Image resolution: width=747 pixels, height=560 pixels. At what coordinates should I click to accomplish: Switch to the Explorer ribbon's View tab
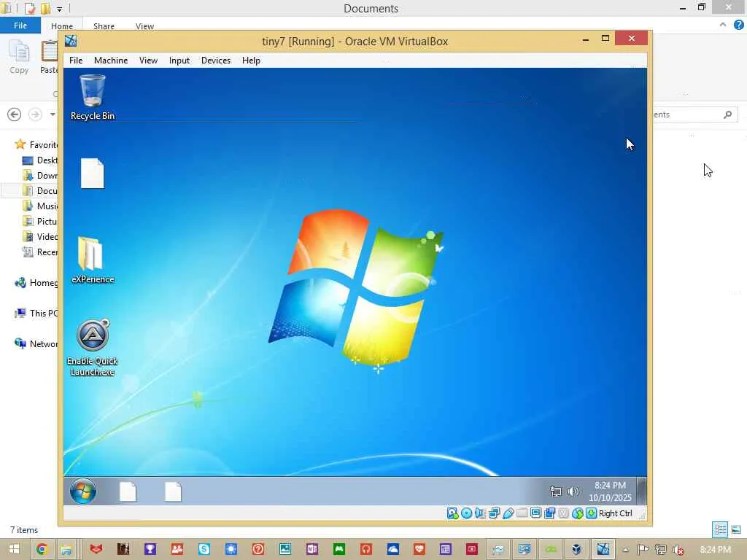click(x=144, y=26)
